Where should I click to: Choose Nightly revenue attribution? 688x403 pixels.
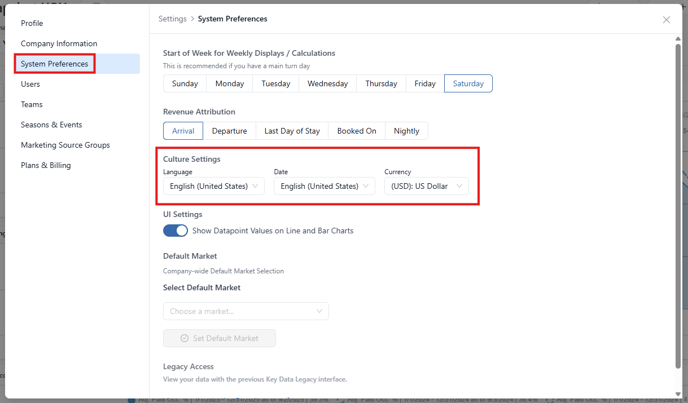pyautogui.click(x=406, y=131)
